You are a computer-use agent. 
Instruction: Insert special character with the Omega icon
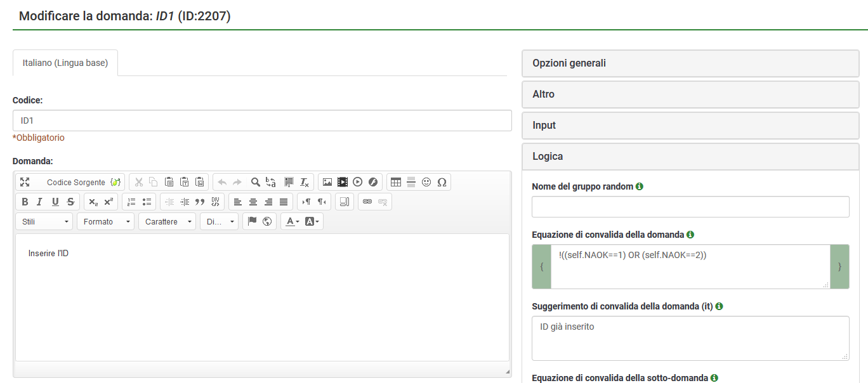click(442, 182)
